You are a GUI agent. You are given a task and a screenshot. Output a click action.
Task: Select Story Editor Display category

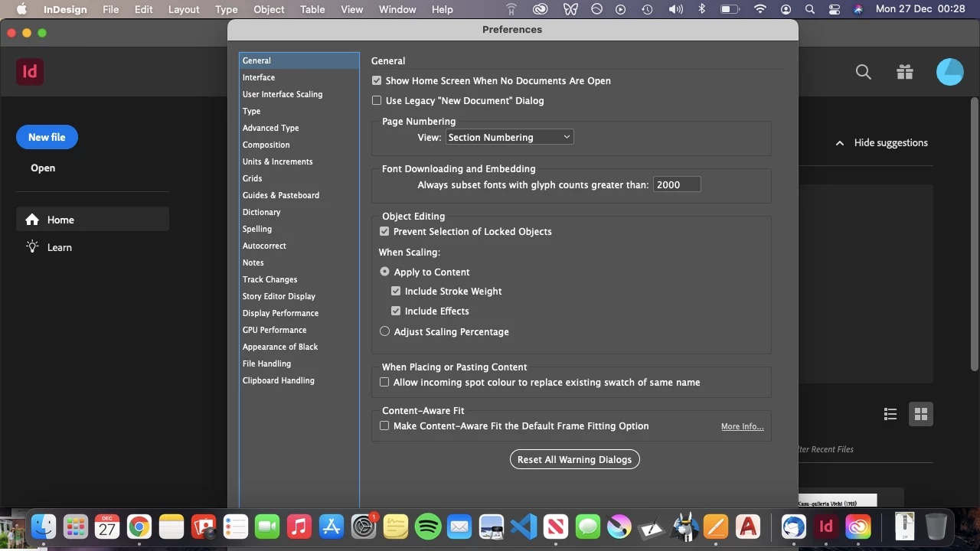299,296
